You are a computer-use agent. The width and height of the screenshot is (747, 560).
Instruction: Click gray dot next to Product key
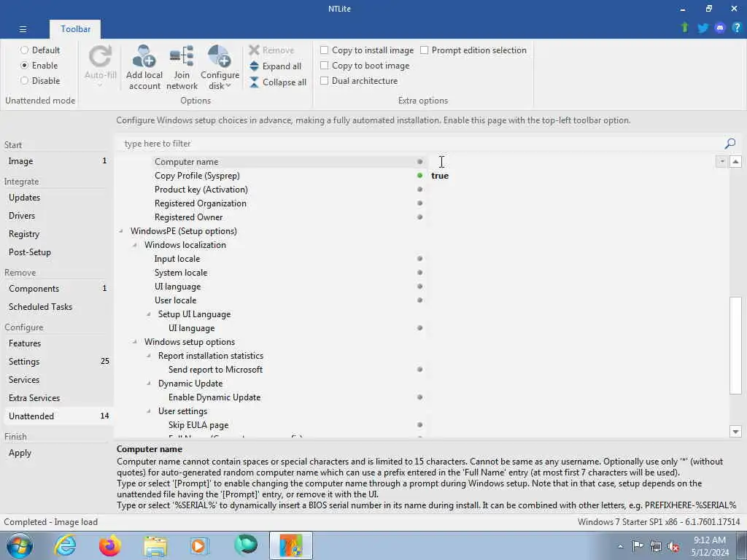(419, 189)
